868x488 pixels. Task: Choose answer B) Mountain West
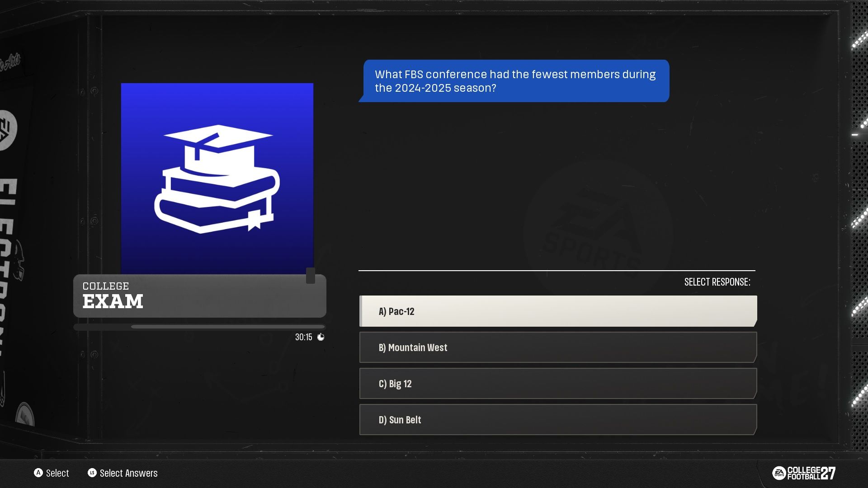(x=558, y=347)
